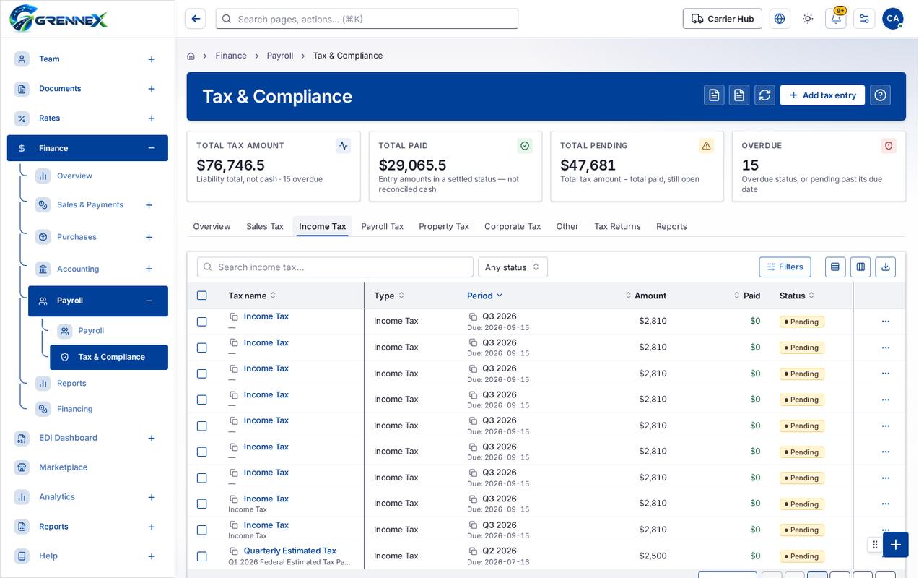This screenshot has height=578, width=924.
Task: Click the download export icon above the table
Action: (x=886, y=267)
